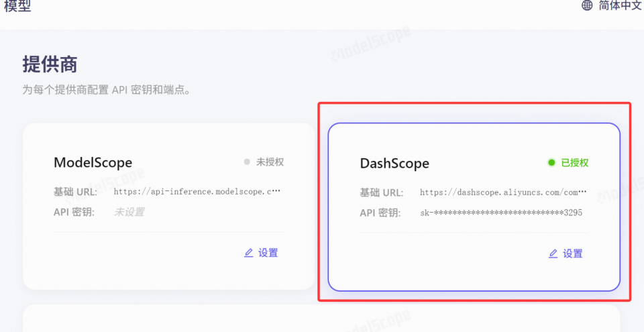Click the 提供商 section heading
This screenshot has width=644, height=332.
50,65
